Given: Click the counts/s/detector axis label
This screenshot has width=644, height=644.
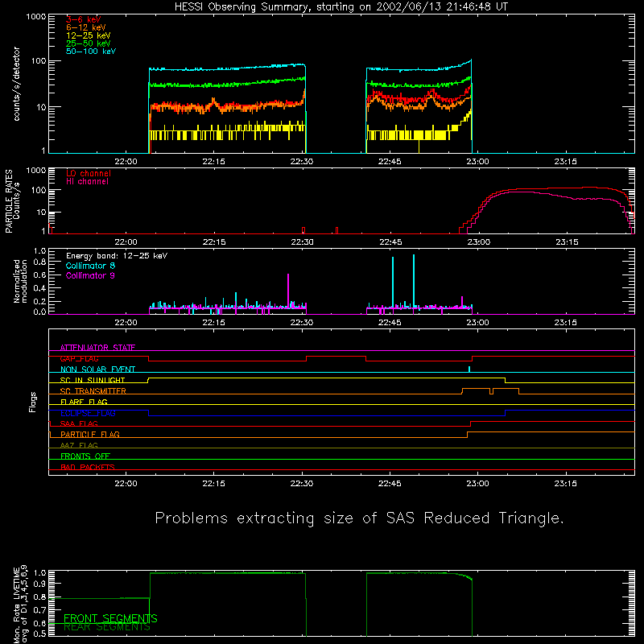Looking at the screenshot, I should coord(17,84).
